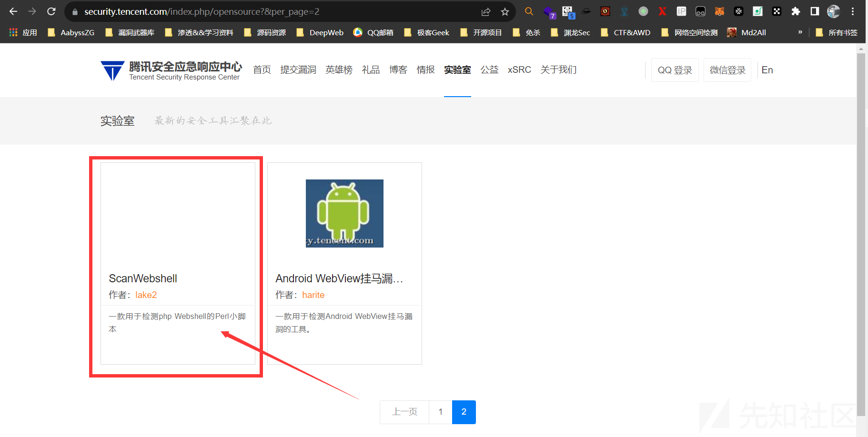Open the red X extension

662,11
